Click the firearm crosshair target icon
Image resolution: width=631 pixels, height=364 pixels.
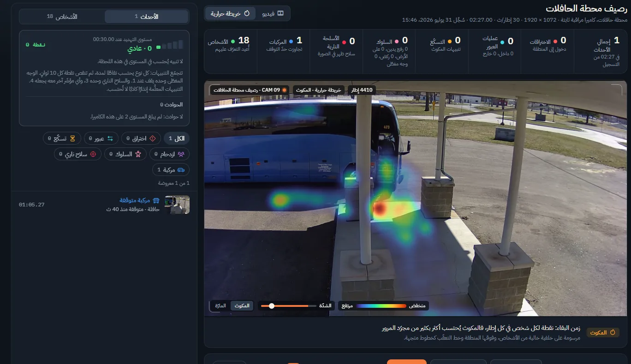tap(93, 154)
